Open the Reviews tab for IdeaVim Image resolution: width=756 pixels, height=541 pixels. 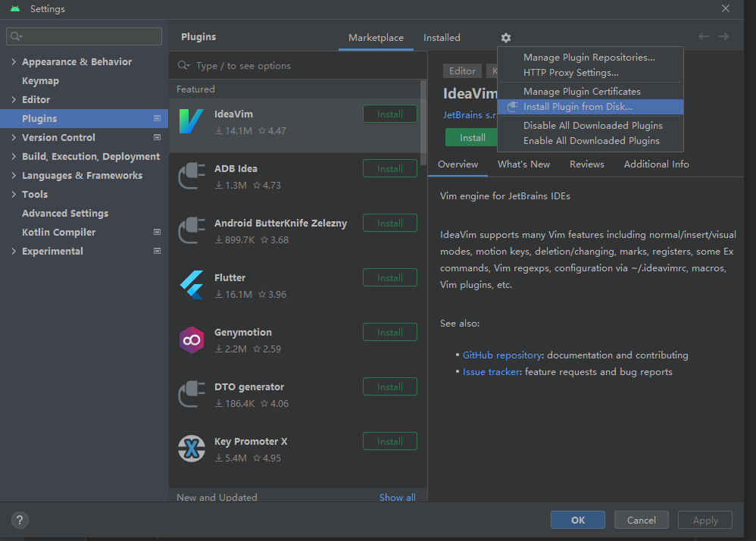(x=586, y=164)
